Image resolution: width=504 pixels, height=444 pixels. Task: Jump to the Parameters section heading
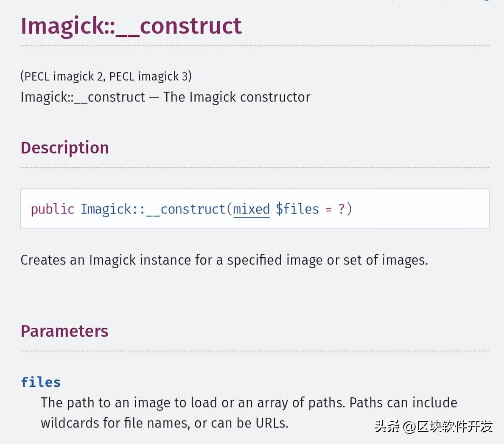64,331
